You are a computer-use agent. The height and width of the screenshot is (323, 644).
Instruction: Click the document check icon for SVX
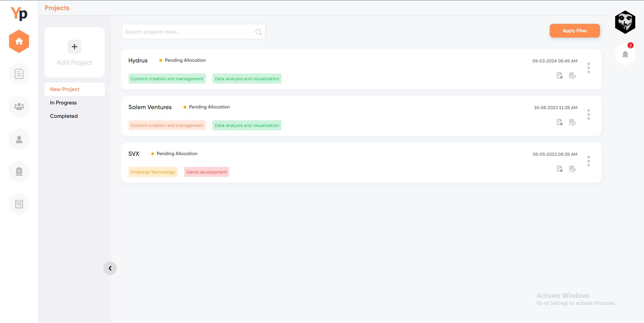(559, 169)
